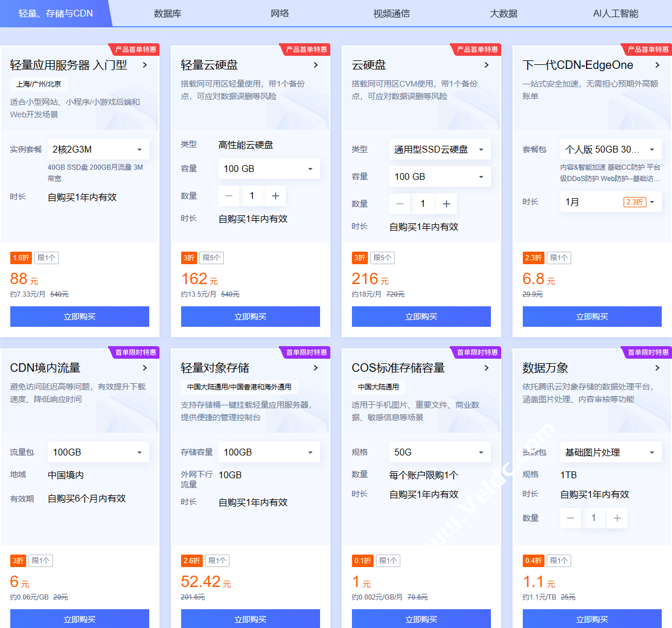Expand 实例套餐 2核2G3M dropdown
672x628 pixels.
[98, 149]
